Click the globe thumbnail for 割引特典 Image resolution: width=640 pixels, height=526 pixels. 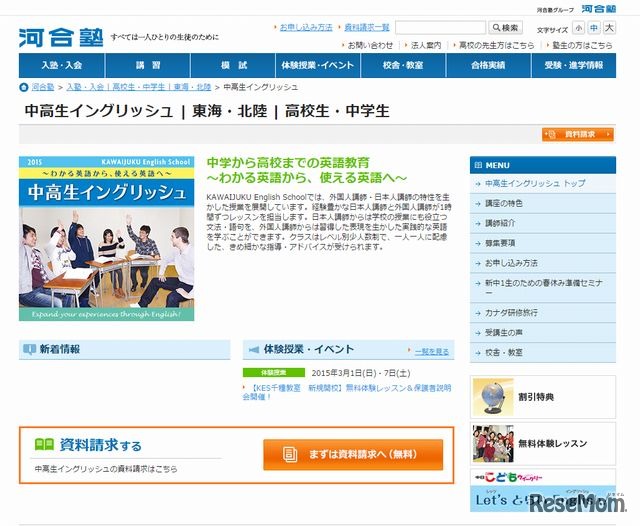pos(493,397)
